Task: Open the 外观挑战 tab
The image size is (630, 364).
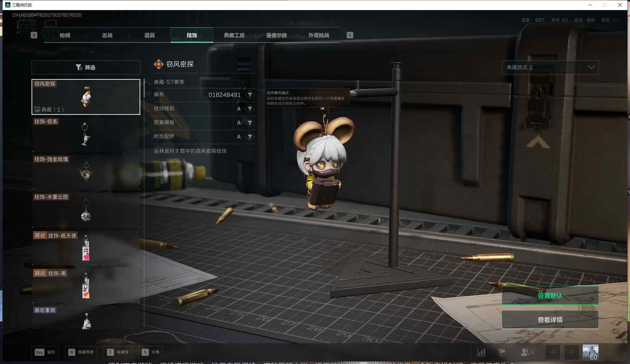Action: 319,35
